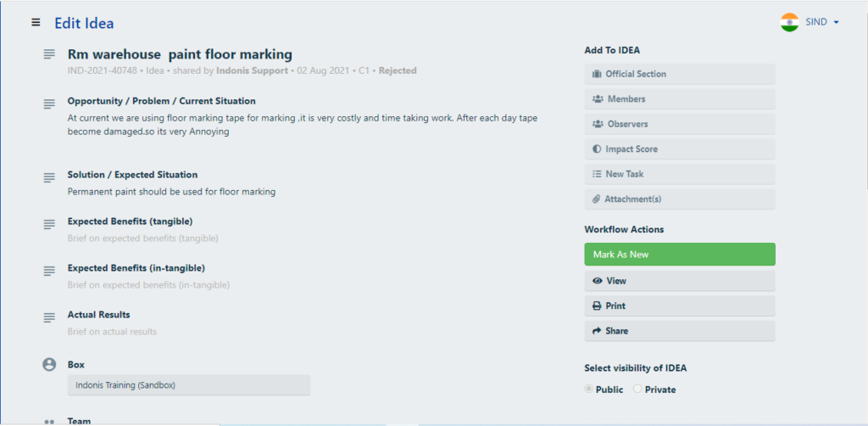
Task: Click the text icon beside Solution heading
Action: [49, 177]
